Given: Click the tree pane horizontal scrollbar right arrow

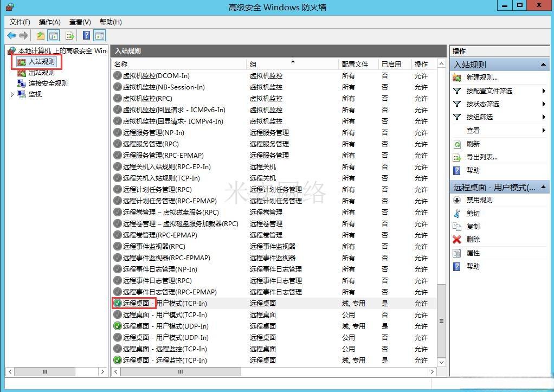Looking at the screenshot, I should pos(102,371).
